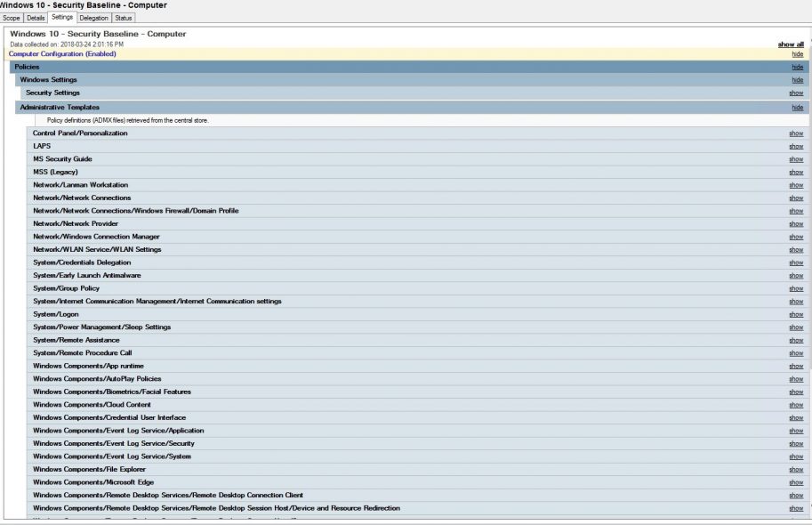Screen dimensions: 812x525
Task: Click the 'show all' link
Action: pyautogui.click(x=791, y=44)
